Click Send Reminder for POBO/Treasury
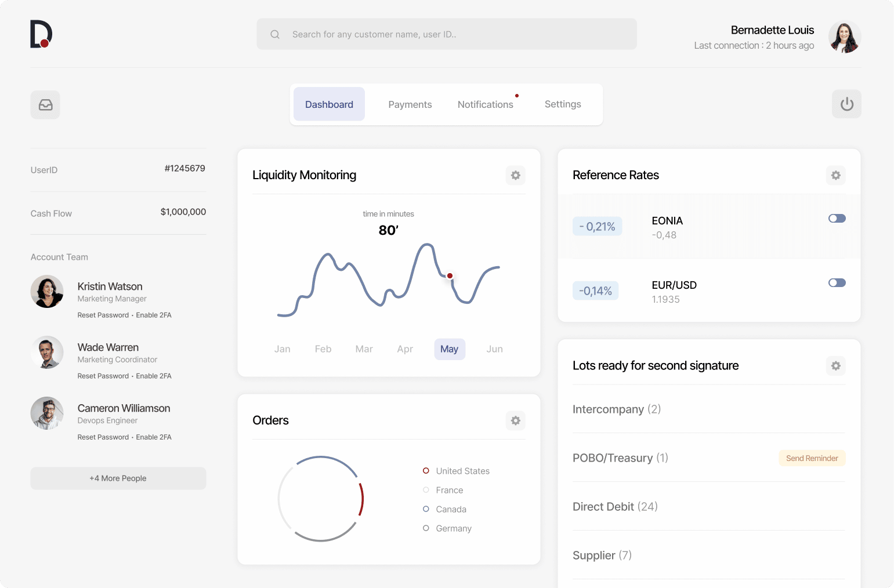Screen dimensions: 894x588 [x=812, y=458]
